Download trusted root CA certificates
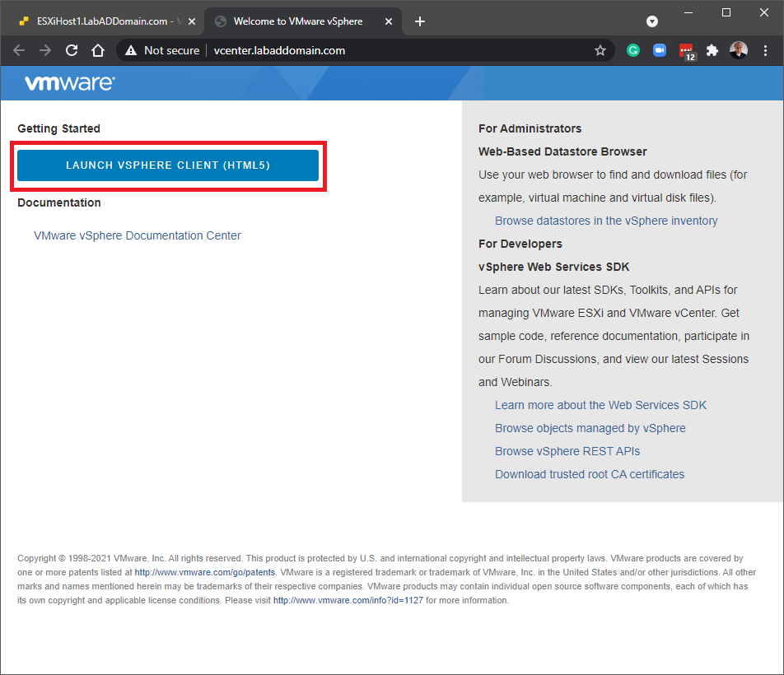The image size is (784, 675). pos(590,474)
